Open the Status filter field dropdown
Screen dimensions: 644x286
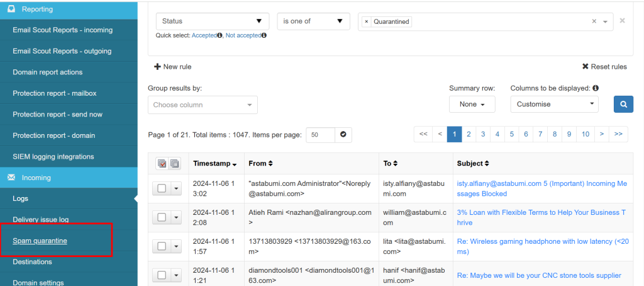(x=212, y=21)
